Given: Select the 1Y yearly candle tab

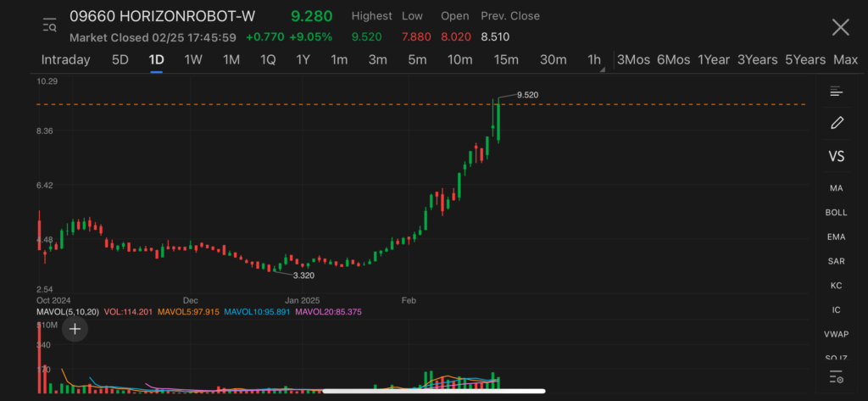Looking at the screenshot, I should pyautogui.click(x=303, y=60).
